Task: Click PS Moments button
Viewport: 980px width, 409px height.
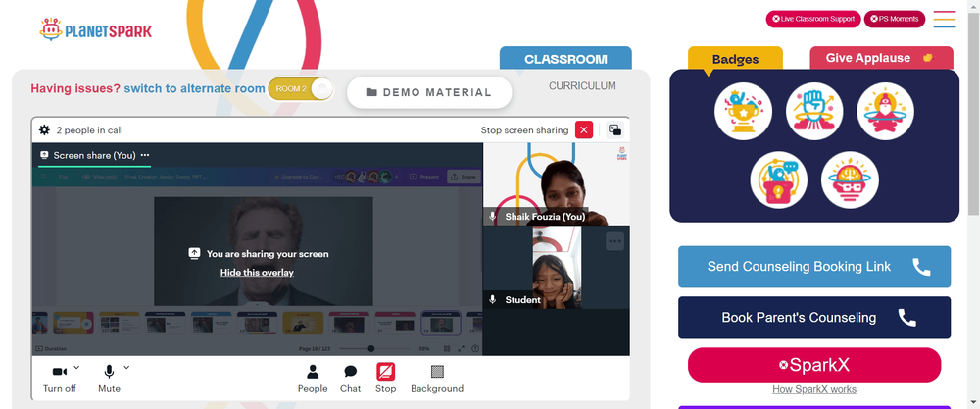Action: pos(895,19)
